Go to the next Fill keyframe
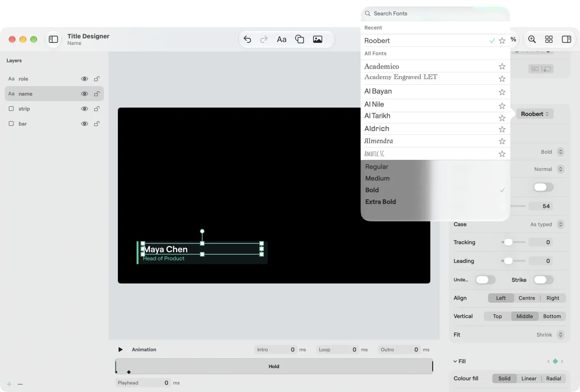Image resolution: width=580 pixels, height=392 pixels. [562, 361]
